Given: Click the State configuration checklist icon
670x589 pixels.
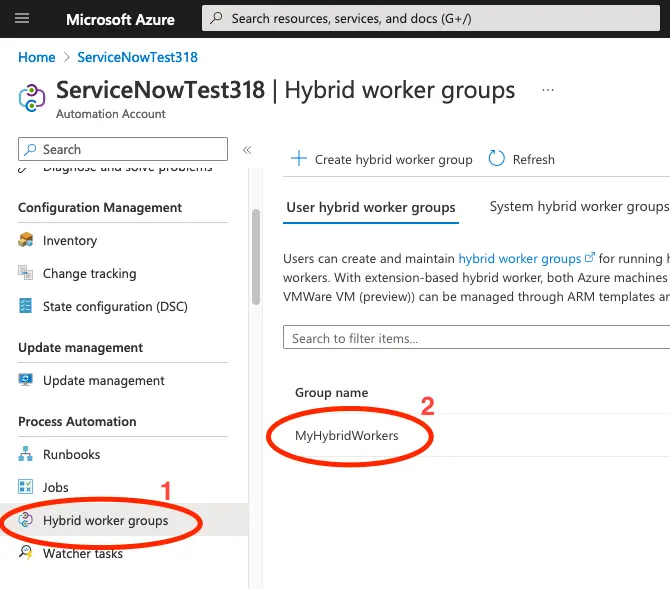Looking at the screenshot, I should click(x=25, y=306).
